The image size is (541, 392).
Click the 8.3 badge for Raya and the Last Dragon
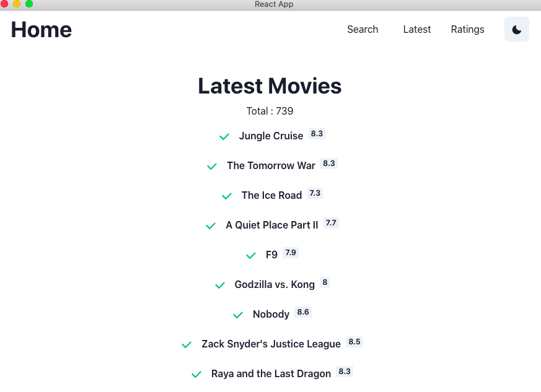[345, 372]
